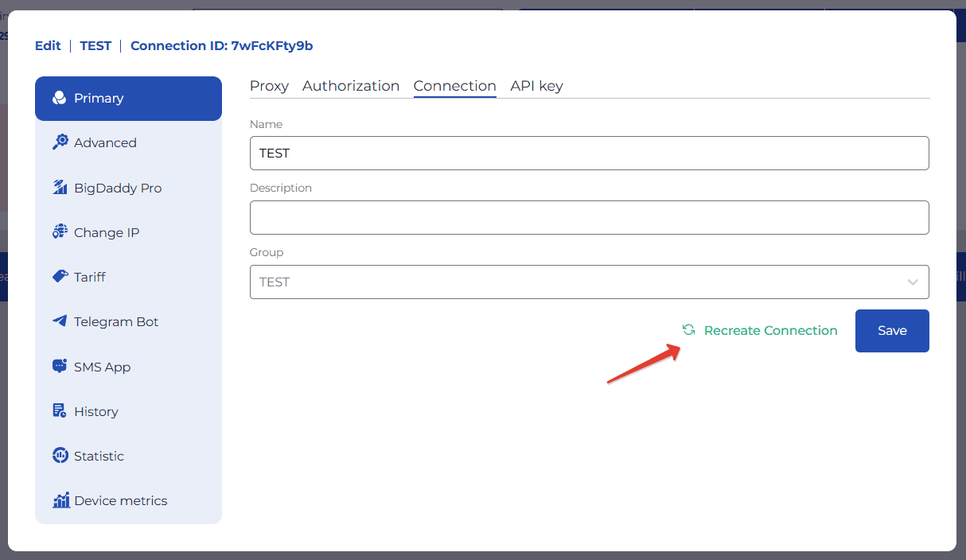Click into the Description text field
The width and height of the screenshot is (966, 560).
589,218
